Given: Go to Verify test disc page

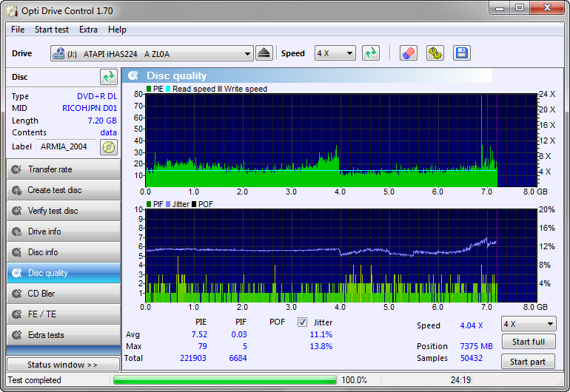Looking at the screenshot, I should (64, 211).
